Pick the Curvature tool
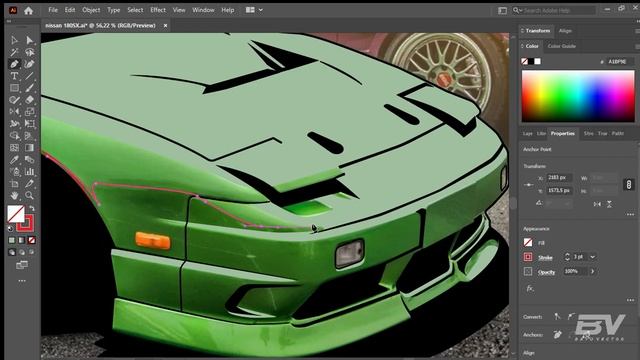This screenshot has height=360, width=640. (x=29, y=64)
